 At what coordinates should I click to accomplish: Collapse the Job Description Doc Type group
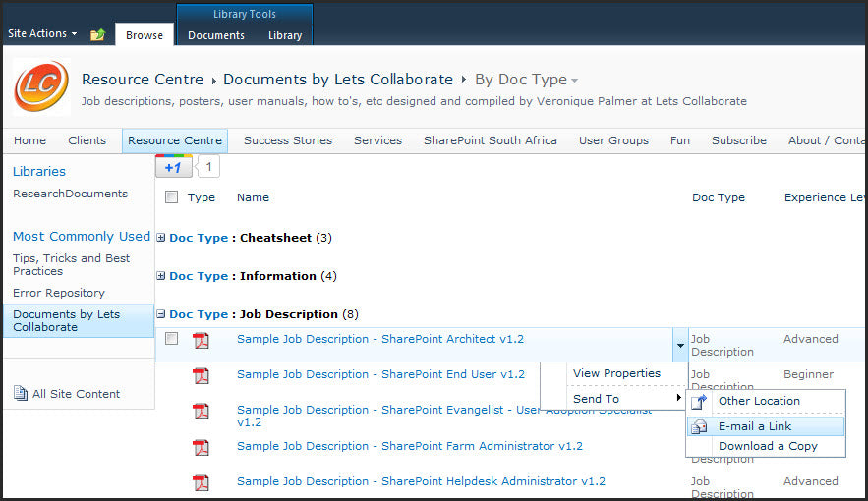tap(161, 314)
